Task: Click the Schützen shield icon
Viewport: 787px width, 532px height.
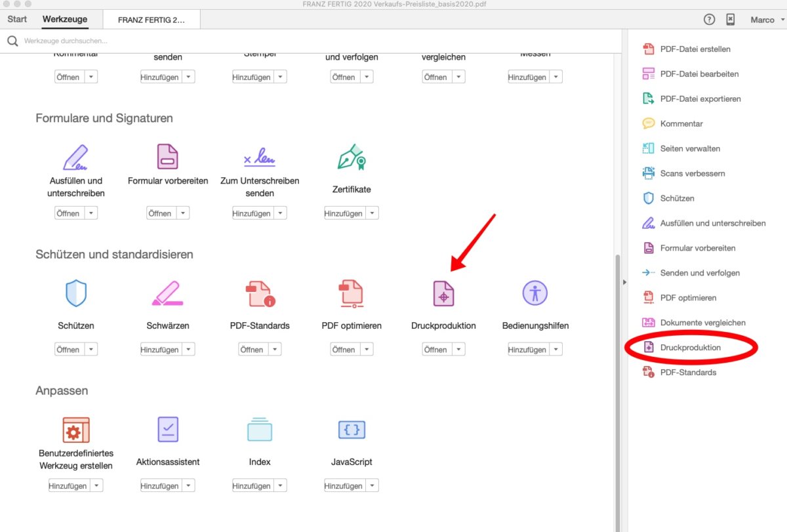Action: tap(76, 294)
